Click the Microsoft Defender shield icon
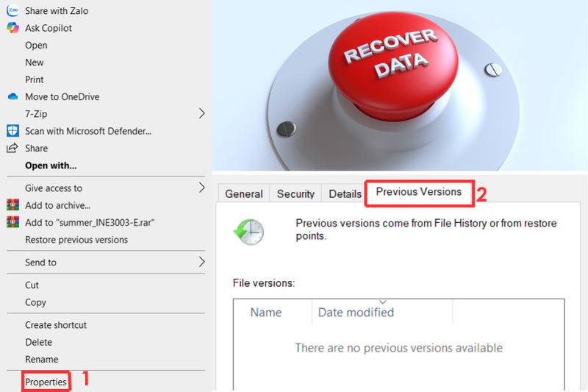The image size is (588, 392). 12,130
